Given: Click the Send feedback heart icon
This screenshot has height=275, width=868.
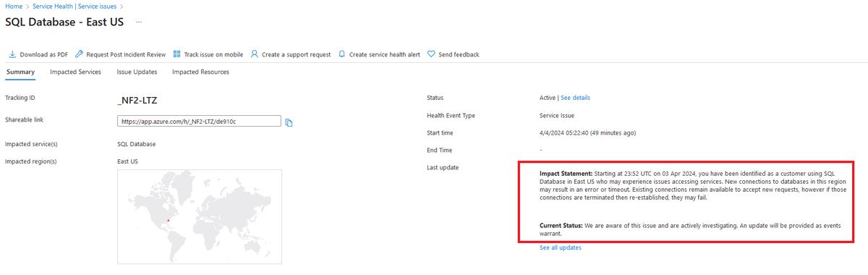Looking at the screenshot, I should tap(431, 54).
